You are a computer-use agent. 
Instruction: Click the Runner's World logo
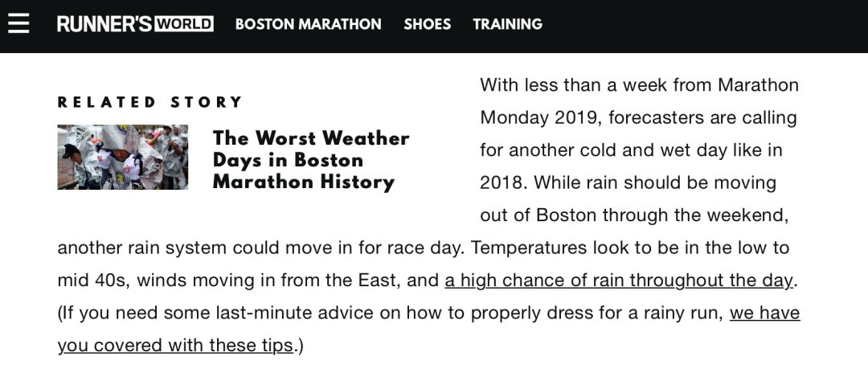[135, 24]
